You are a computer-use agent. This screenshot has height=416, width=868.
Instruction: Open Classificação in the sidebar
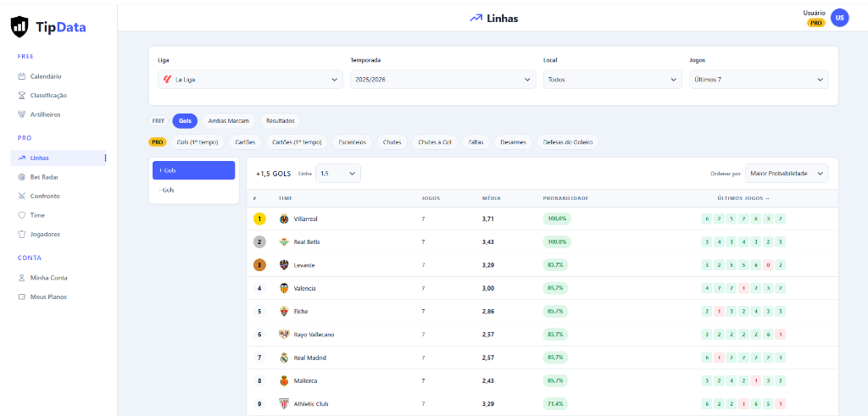pyautogui.click(x=58, y=95)
